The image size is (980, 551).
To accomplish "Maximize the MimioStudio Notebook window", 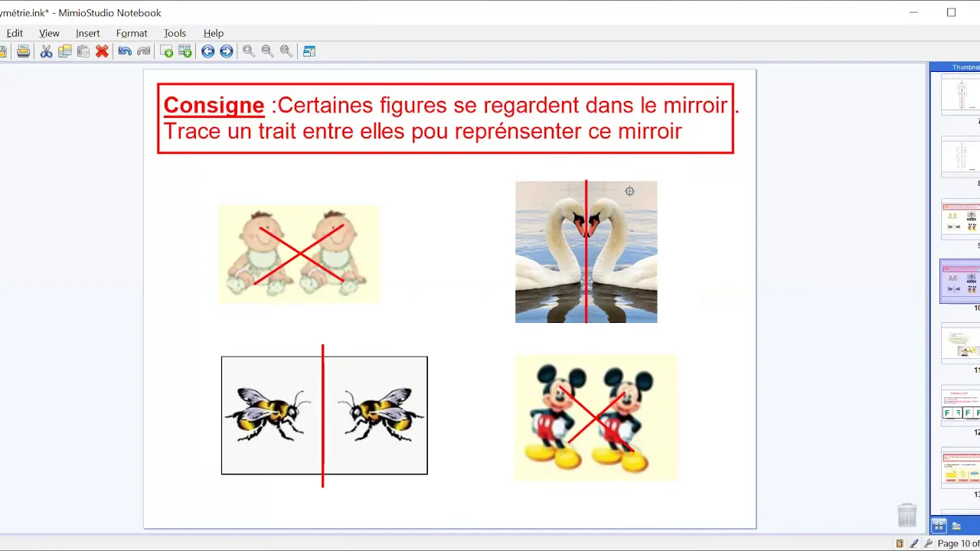I will coord(951,12).
